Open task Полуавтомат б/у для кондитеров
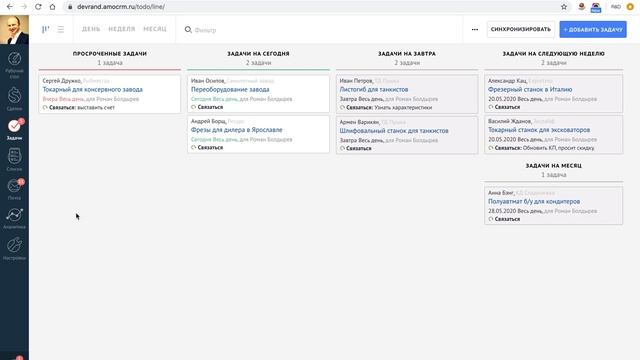 534,202
